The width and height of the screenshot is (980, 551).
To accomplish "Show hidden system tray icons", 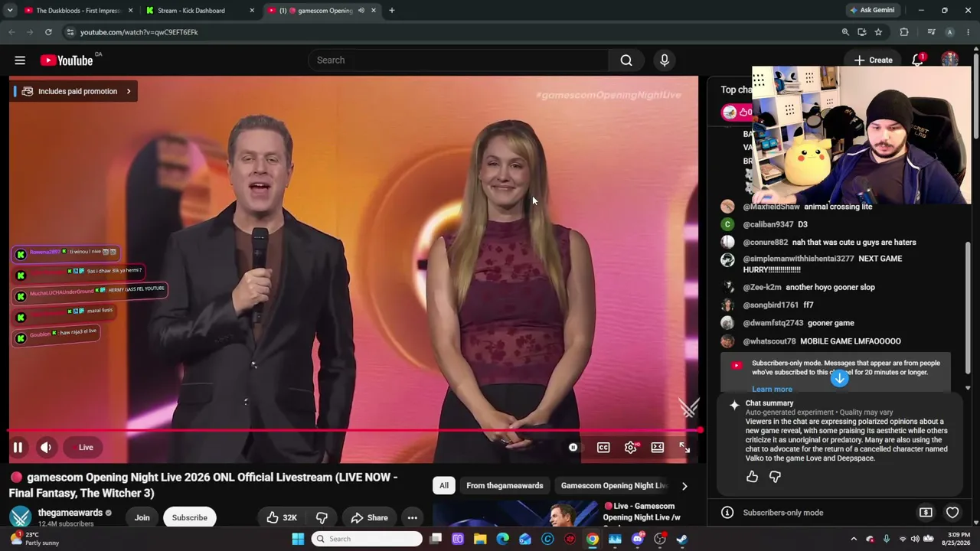I will click(x=853, y=539).
